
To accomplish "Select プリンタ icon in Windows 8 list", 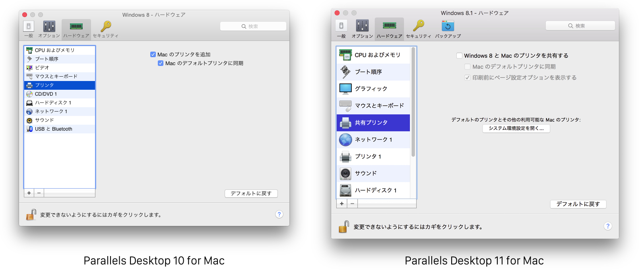I will pos(29,85).
